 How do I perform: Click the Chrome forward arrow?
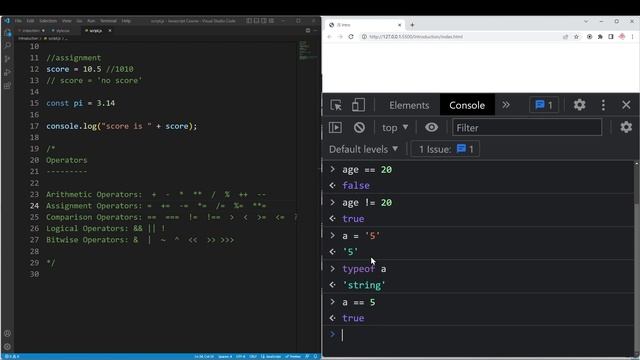pyautogui.click(x=340, y=37)
